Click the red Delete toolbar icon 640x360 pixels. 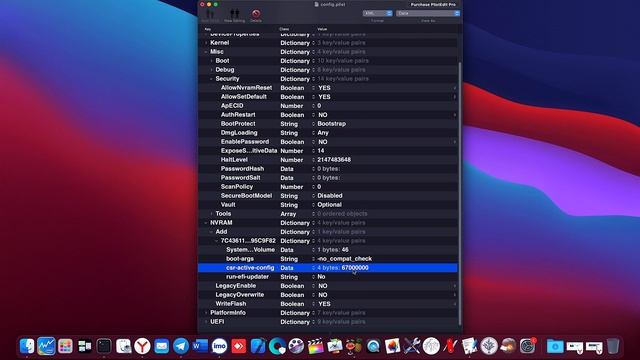pos(256,16)
